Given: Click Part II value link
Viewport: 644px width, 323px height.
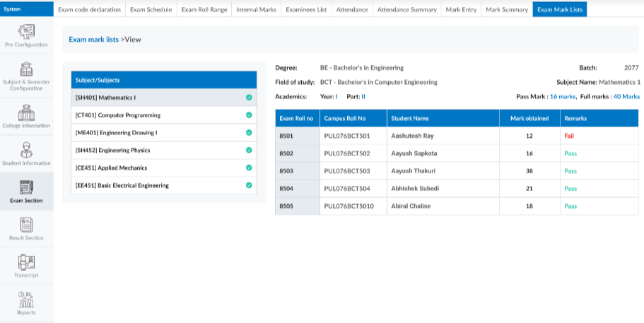Looking at the screenshot, I should 363,97.
